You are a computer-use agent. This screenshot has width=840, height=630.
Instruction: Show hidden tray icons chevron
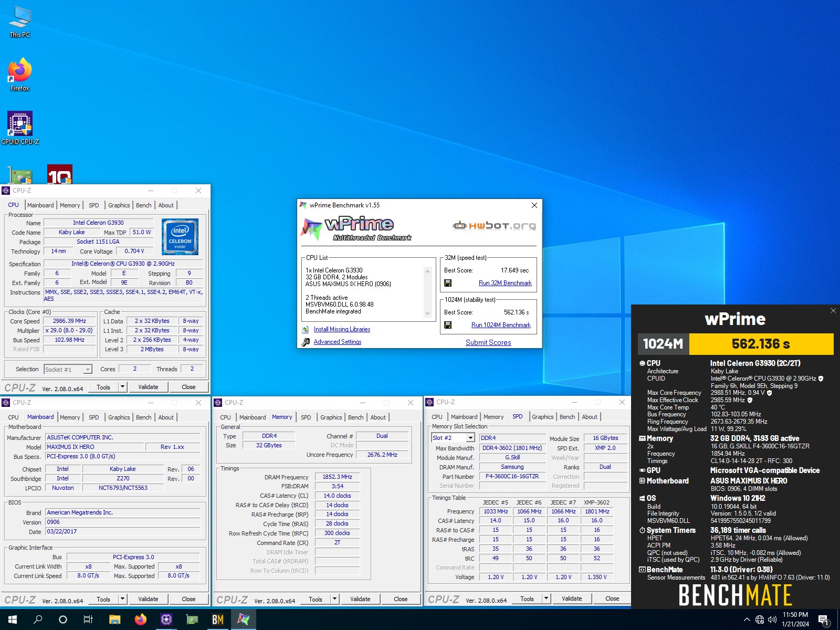[747, 619]
